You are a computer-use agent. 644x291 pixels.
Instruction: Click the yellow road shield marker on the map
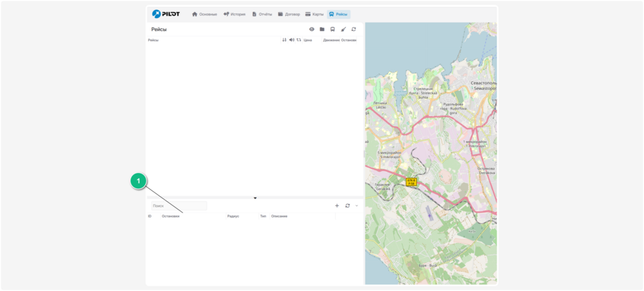click(411, 182)
